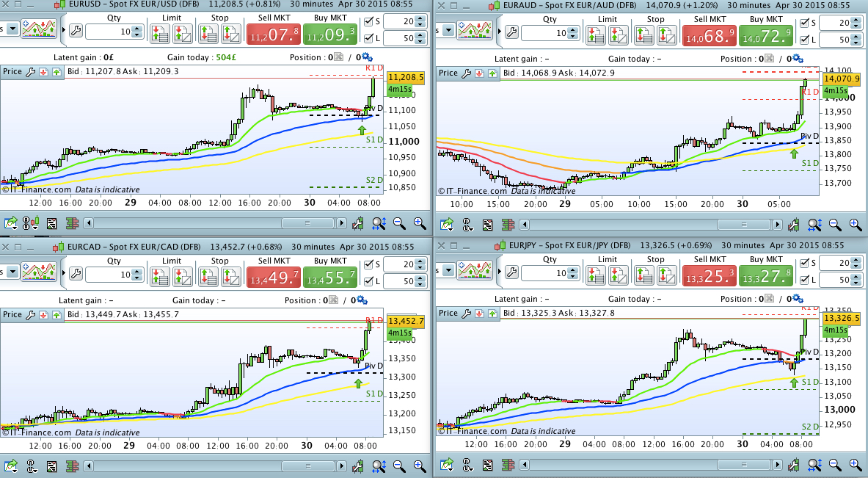Image resolution: width=868 pixels, height=478 pixels.
Task: Click the Qty stepper arrows in EURUSD window
Action: click(x=137, y=32)
